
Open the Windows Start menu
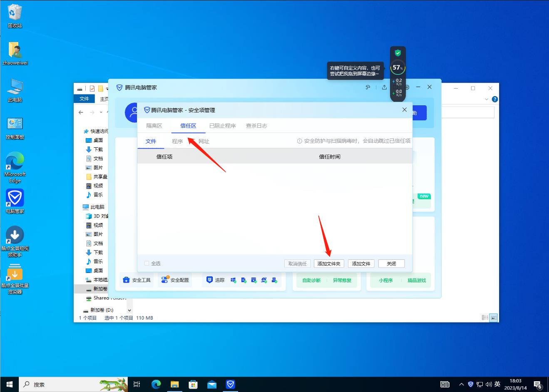[10, 384]
